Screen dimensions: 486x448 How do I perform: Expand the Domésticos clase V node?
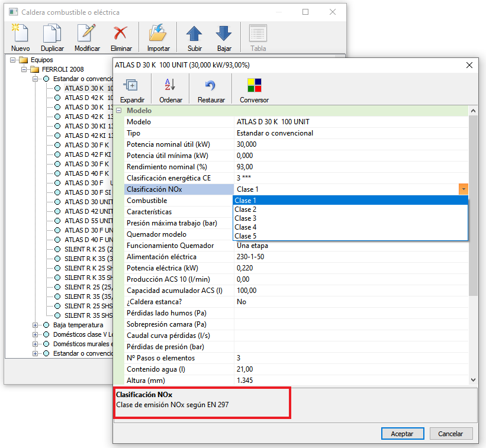click(x=35, y=334)
